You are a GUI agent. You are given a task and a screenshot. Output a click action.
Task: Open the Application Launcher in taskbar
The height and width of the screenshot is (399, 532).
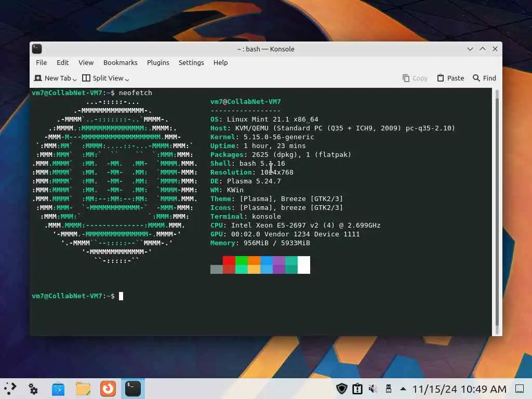coord(10,389)
